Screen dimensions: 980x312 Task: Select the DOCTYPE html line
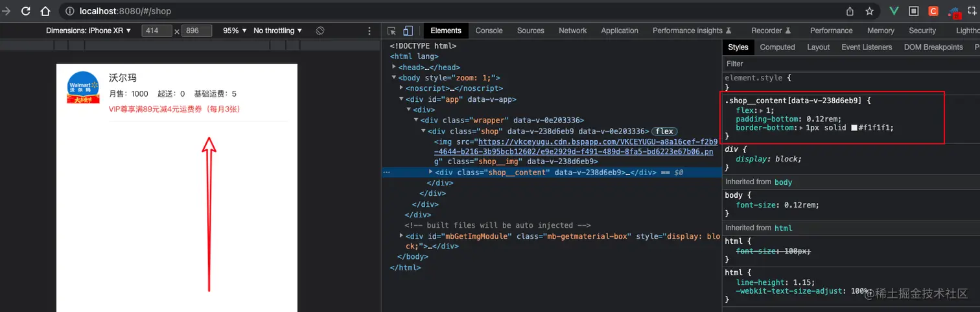(423, 46)
